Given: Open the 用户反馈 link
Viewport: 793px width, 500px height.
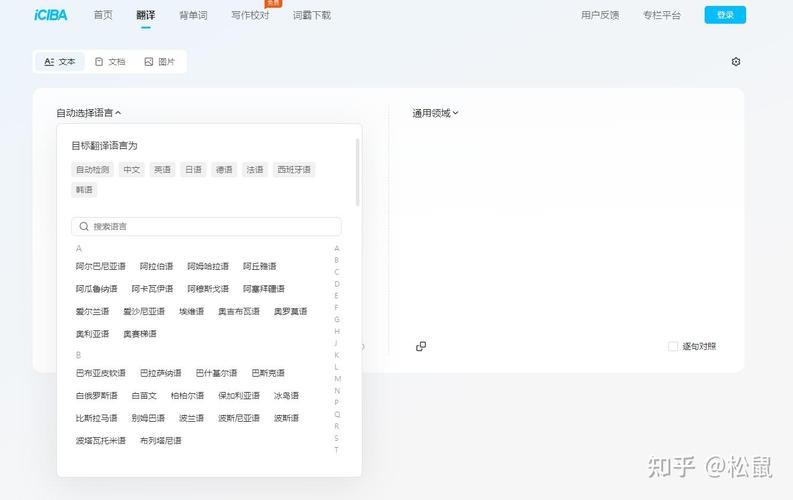Looking at the screenshot, I should point(600,15).
